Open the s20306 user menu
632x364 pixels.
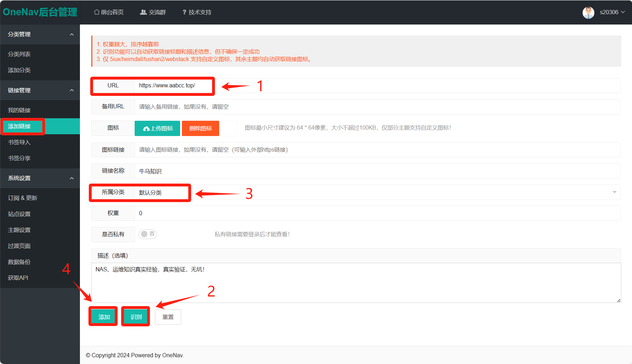(612, 12)
